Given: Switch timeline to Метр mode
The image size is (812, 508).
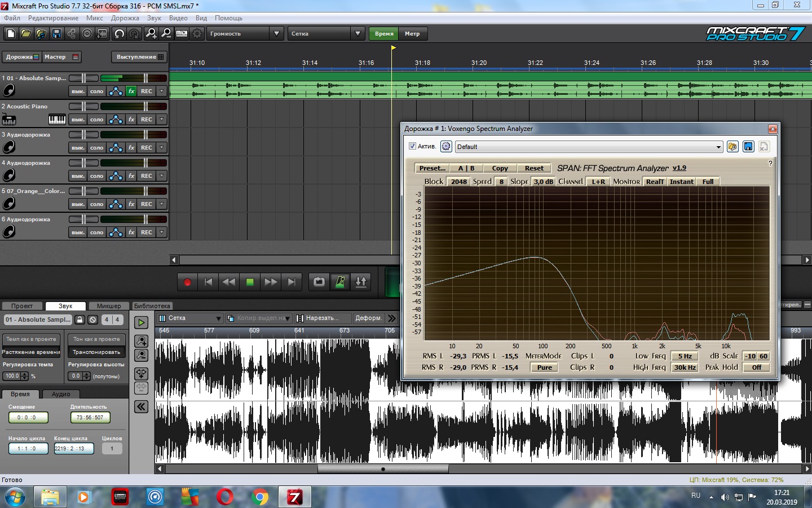Looking at the screenshot, I should coord(412,34).
